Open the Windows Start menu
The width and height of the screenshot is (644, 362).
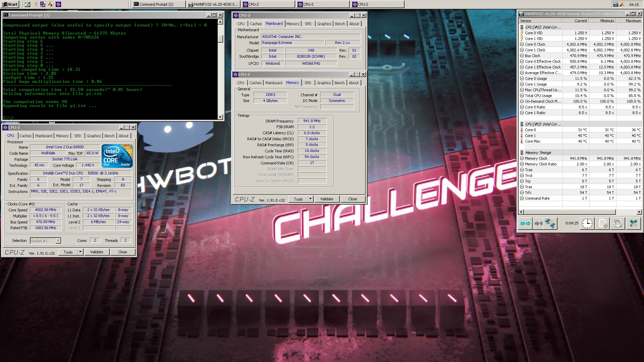(10, 4)
